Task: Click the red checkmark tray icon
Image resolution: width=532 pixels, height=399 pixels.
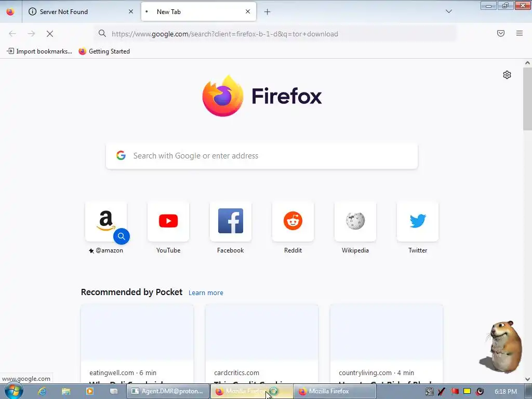Action: click(442, 391)
